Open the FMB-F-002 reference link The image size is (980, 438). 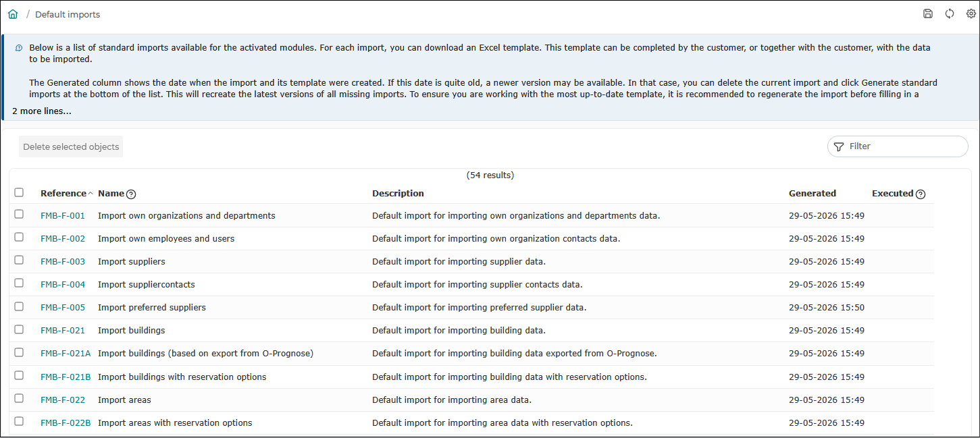[x=63, y=239]
